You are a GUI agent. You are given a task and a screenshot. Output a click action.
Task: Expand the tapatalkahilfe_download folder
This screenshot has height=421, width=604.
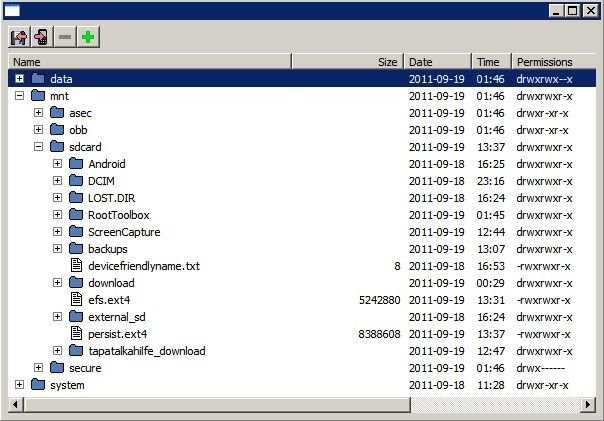click(x=57, y=351)
